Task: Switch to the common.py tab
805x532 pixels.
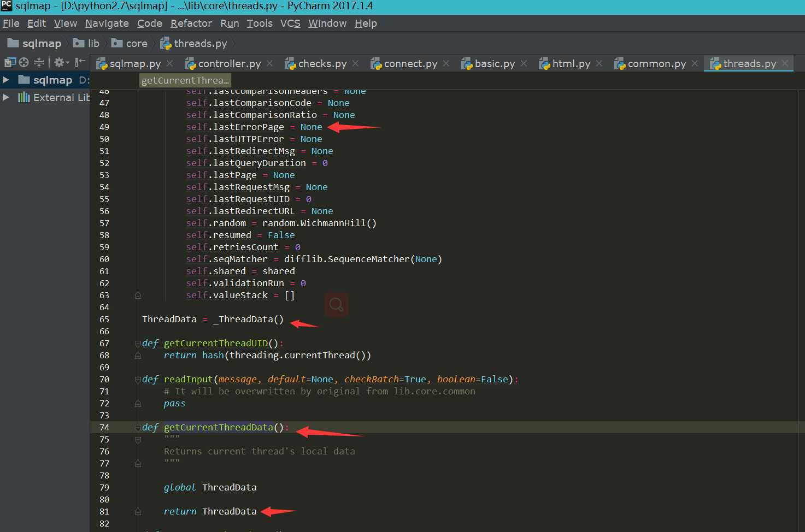Action: coord(657,63)
